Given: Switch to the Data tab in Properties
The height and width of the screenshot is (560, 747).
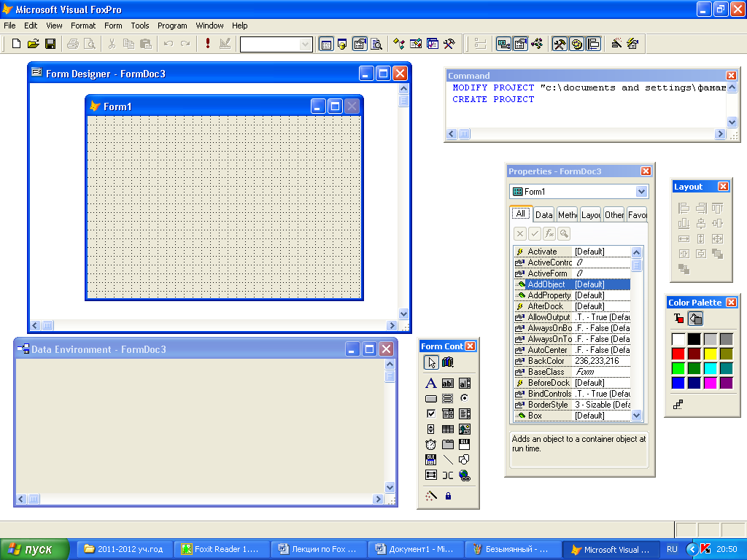Looking at the screenshot, I should (543, 215).
